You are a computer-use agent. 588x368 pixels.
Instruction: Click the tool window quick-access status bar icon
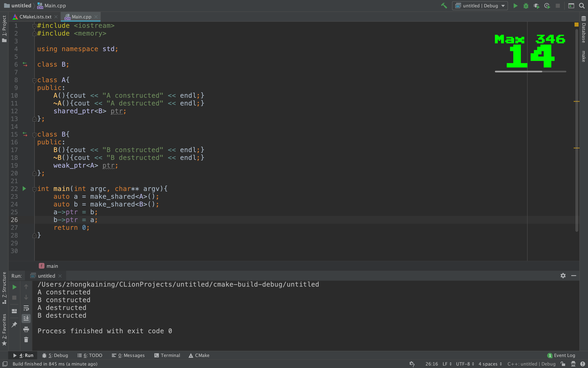click(5, 364)
